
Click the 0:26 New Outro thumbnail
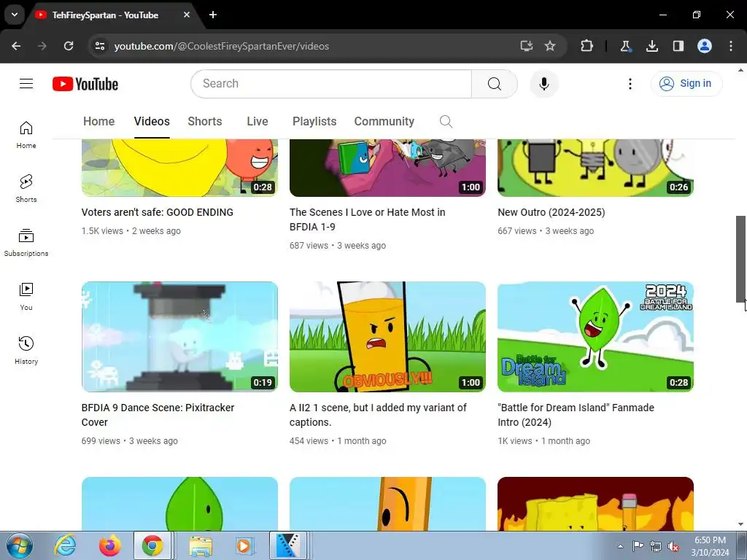(595, 168)
